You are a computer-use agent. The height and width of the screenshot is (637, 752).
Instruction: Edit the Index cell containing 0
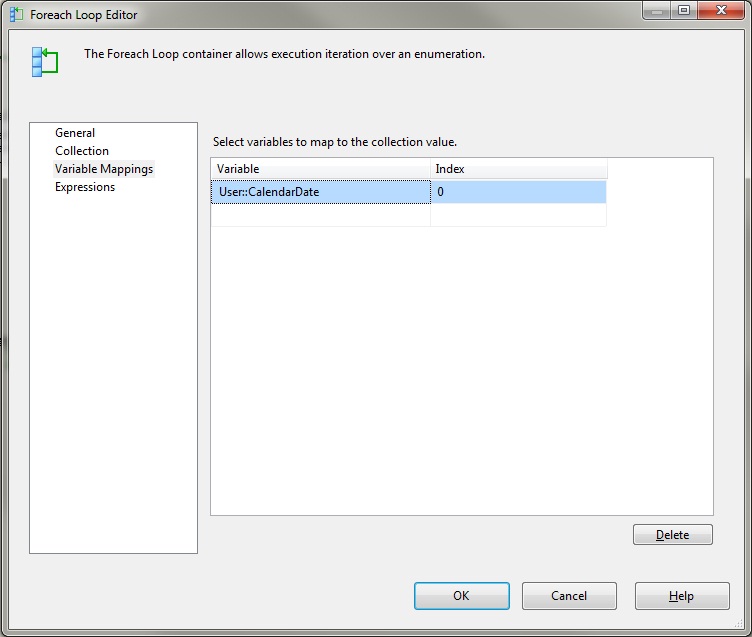pos(518,192)
